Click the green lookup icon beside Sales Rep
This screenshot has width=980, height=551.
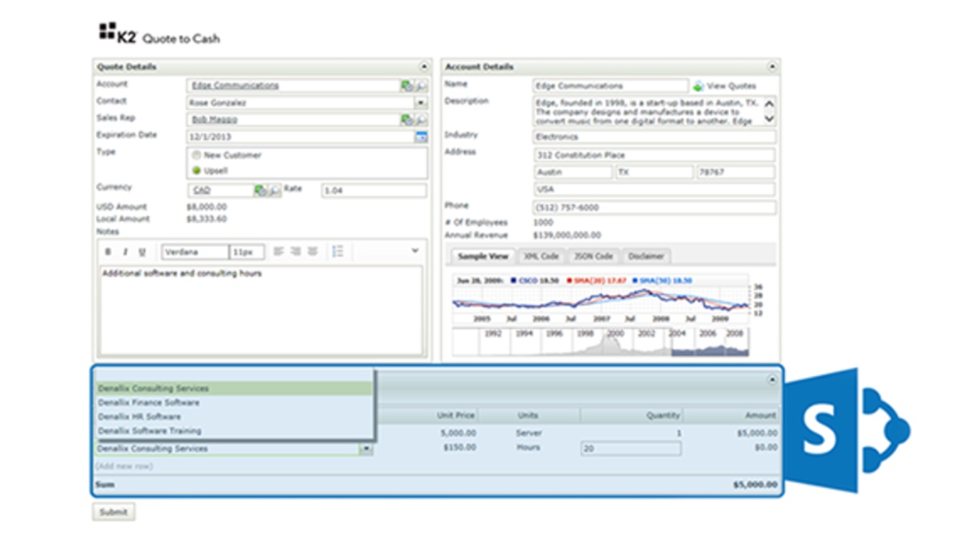[x=407, y=120]
